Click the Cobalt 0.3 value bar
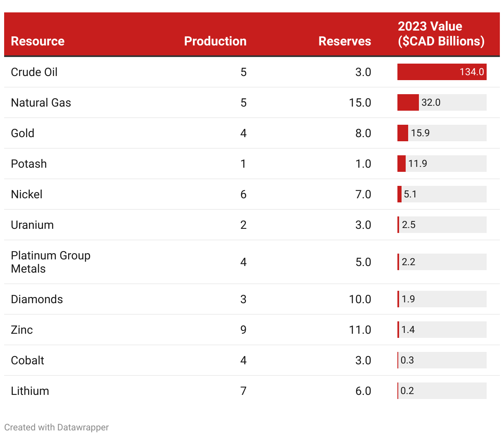This screenshot has width=504, height=437. click(x=442, y=360)
